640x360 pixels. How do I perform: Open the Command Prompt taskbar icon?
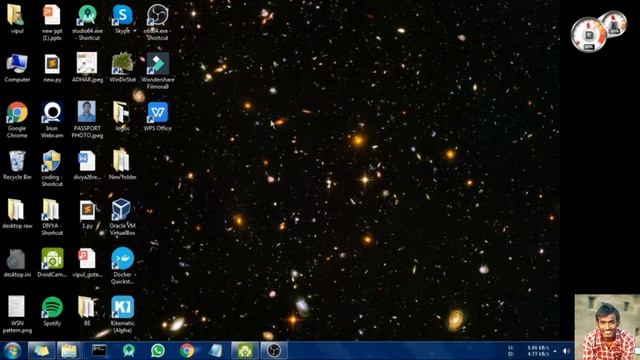(99, 351)
